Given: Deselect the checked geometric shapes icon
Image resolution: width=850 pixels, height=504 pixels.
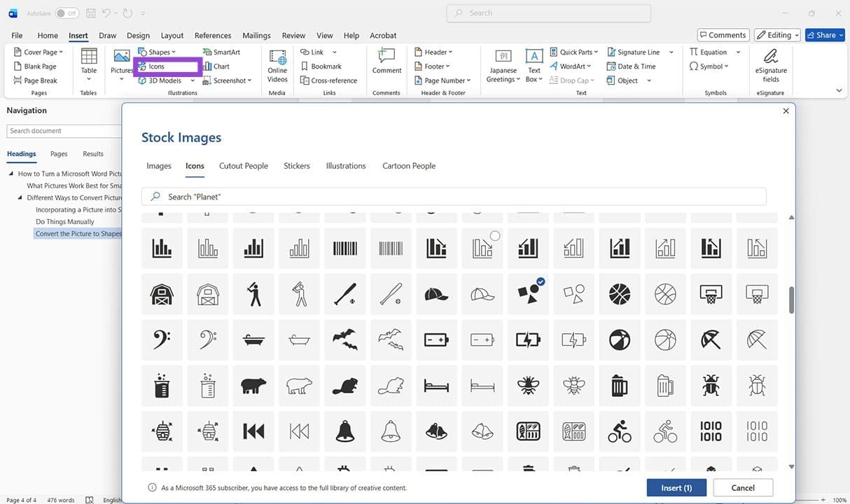Looking at the screenshot, I should [540, 281].
